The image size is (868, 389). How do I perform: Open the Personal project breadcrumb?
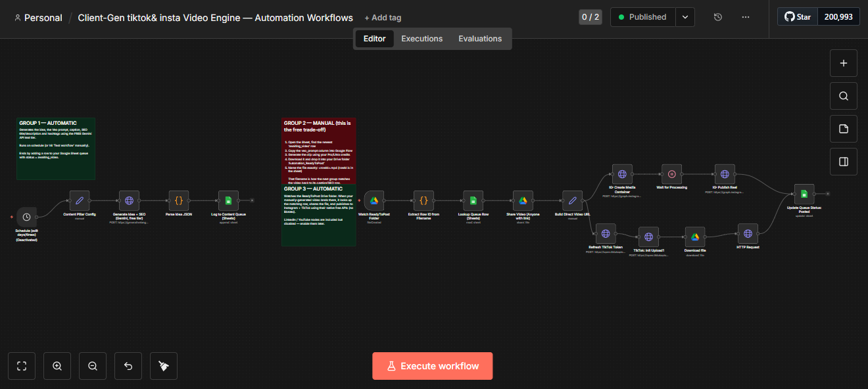click(x=38, y=18)
